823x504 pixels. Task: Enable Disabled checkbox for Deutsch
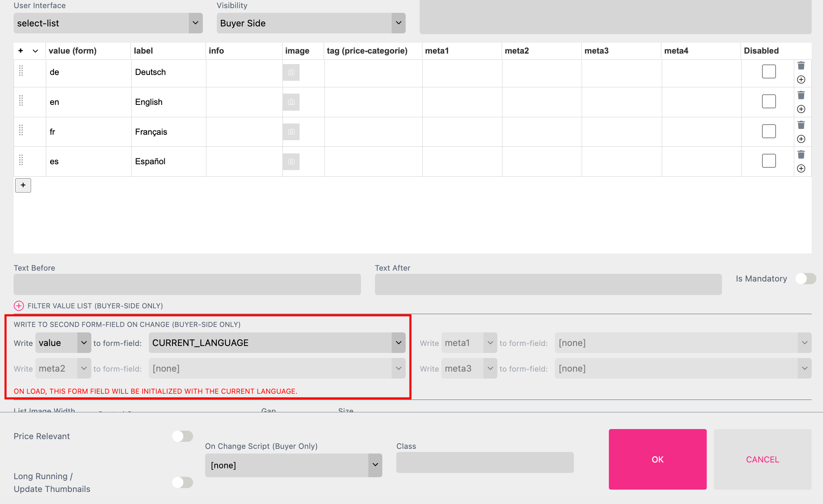point(769,71)
